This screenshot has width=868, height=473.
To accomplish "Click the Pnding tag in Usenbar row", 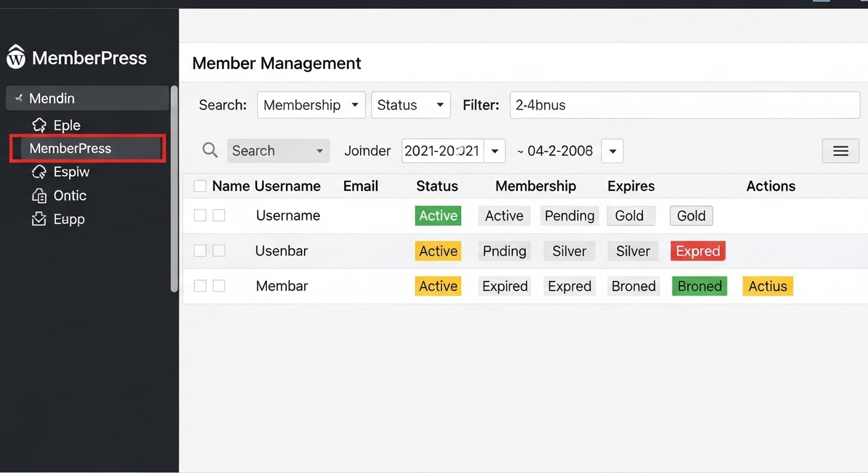I will tap(505, 251).
